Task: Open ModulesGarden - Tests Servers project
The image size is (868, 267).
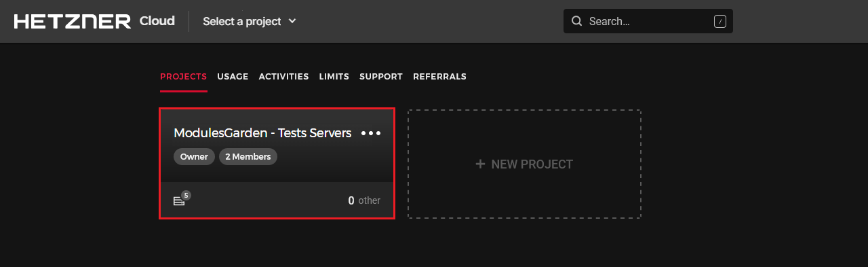Action: tap(262, 133)
